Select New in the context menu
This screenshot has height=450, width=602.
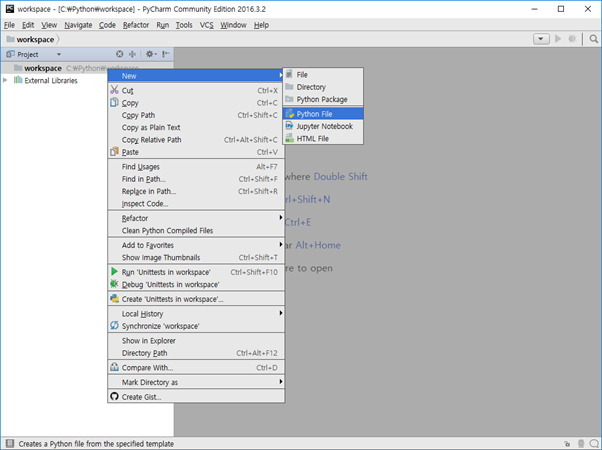[196, 76]
